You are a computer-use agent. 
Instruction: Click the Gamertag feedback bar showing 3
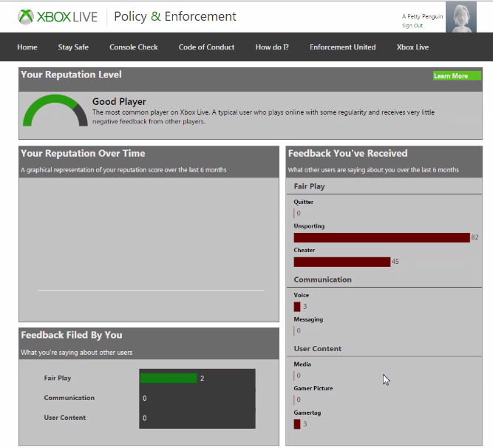[x=297, y=424]
